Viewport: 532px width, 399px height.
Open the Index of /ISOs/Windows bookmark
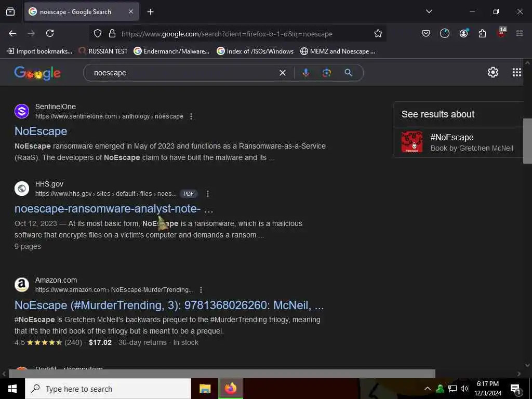coord(255,51)
